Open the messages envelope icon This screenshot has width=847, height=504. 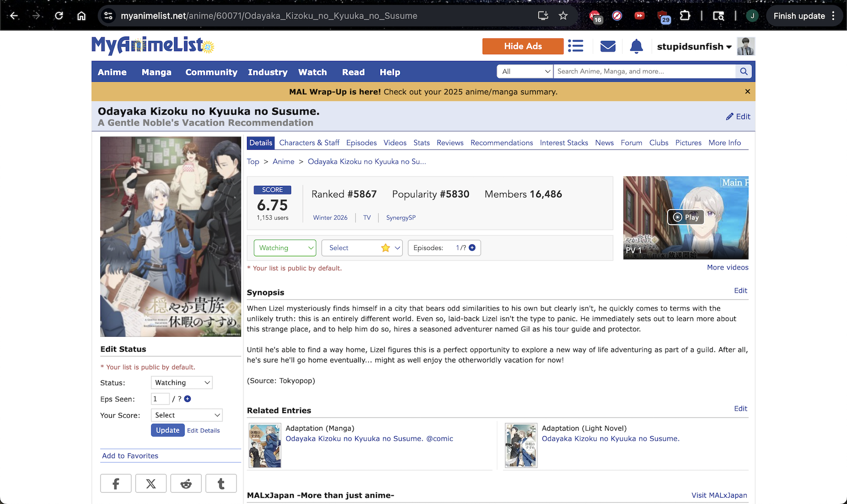(x=607, y=46)
